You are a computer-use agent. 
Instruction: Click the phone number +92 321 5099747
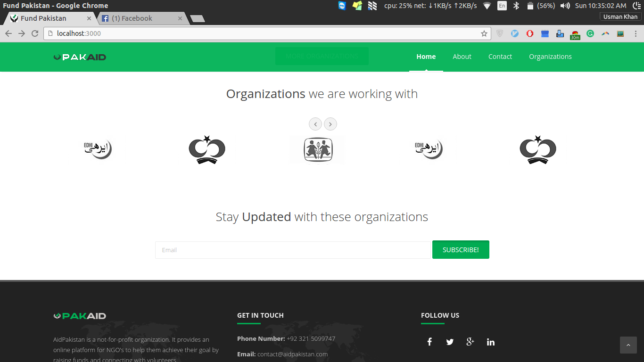[311, 338]
